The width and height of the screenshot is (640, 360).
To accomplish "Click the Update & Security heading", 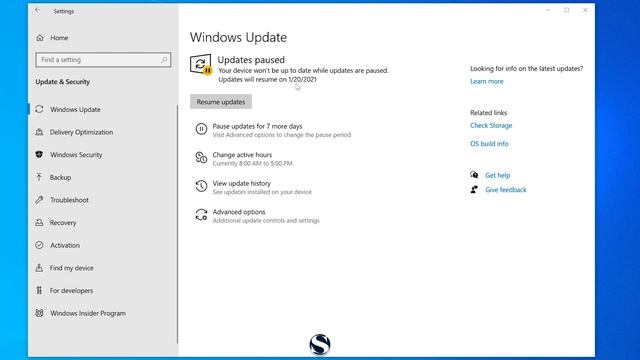I will 62,82.
